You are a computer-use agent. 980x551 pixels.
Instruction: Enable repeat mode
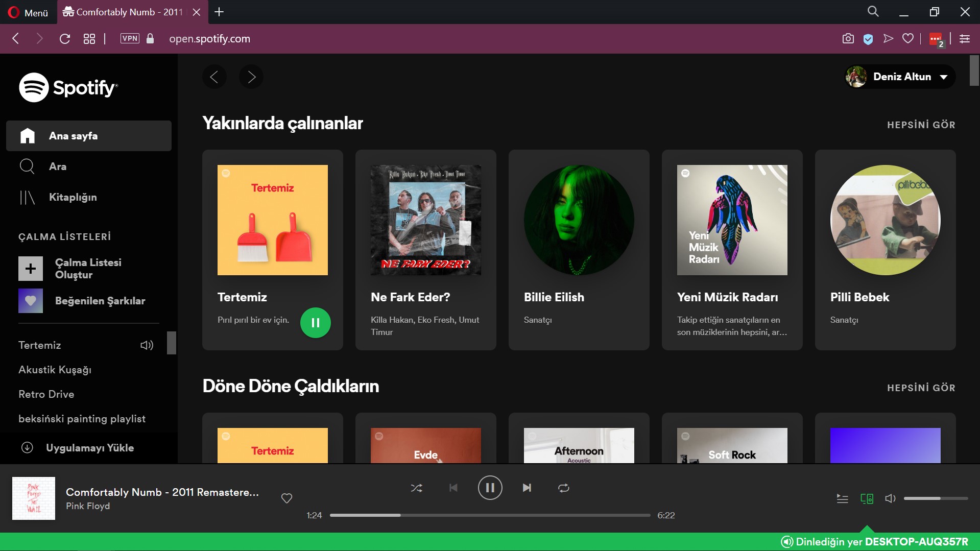(x=563, y=488)
